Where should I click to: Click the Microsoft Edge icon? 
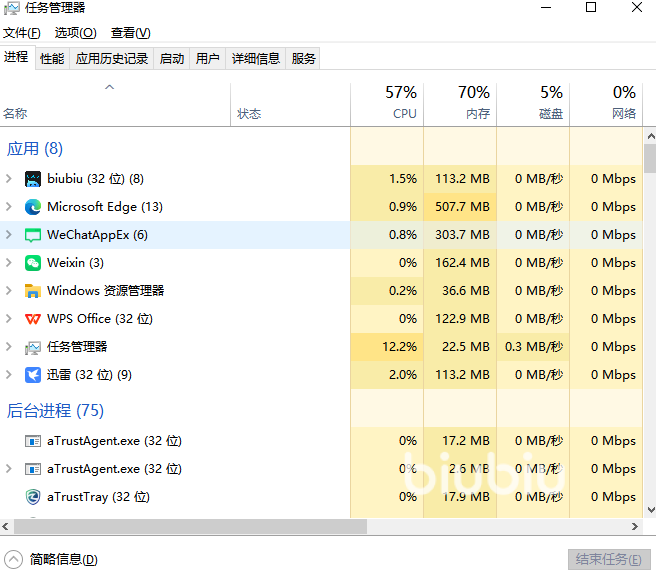[33, 207]
